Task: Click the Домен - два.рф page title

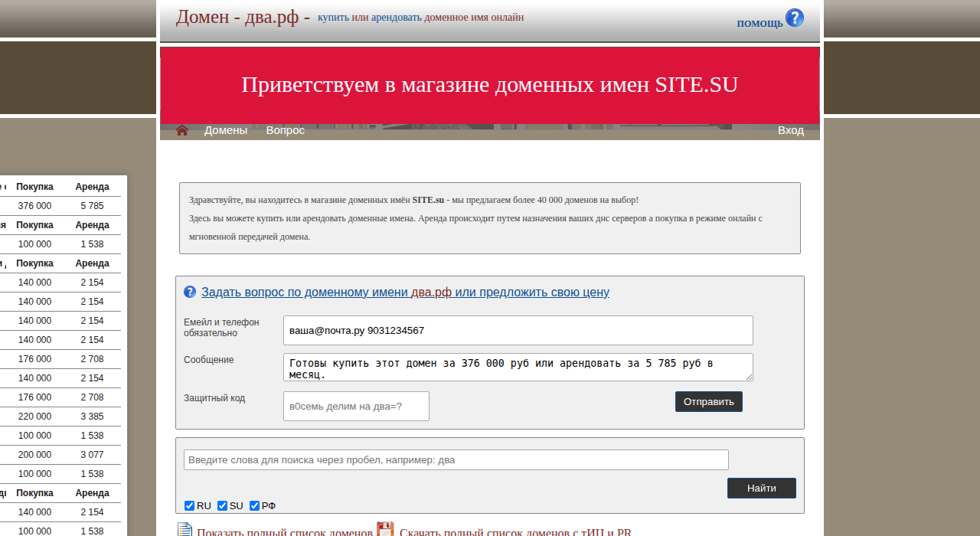Action: tap(243, 17)
